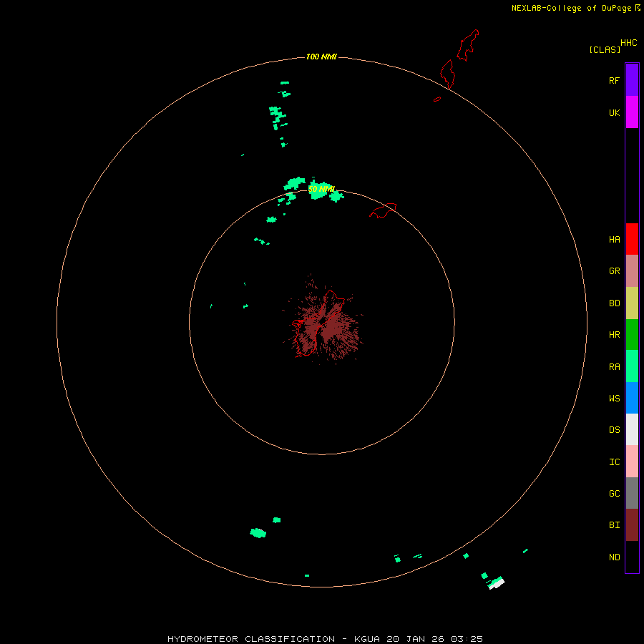Viewport: 644px width, 644px height.
Task: Click the white dry snow echo near the southeast edge
Action: tap(497, 584)
